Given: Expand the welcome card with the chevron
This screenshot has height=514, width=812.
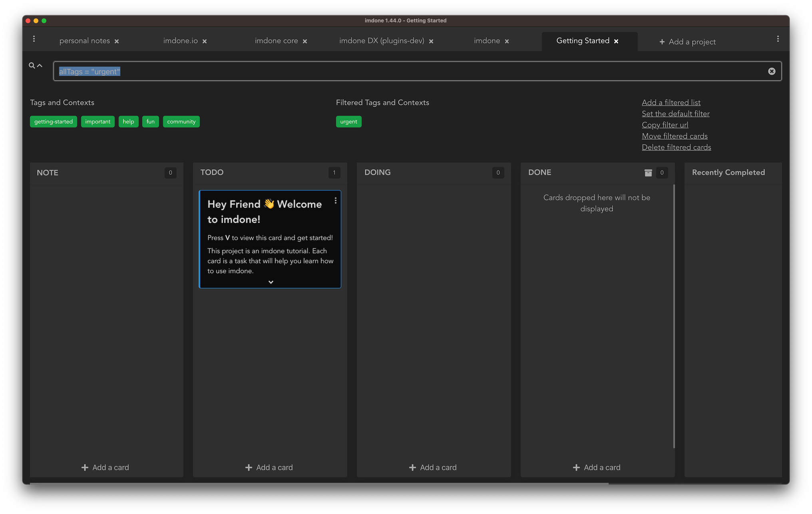Looking at the screenshot, I should [271, 282].
